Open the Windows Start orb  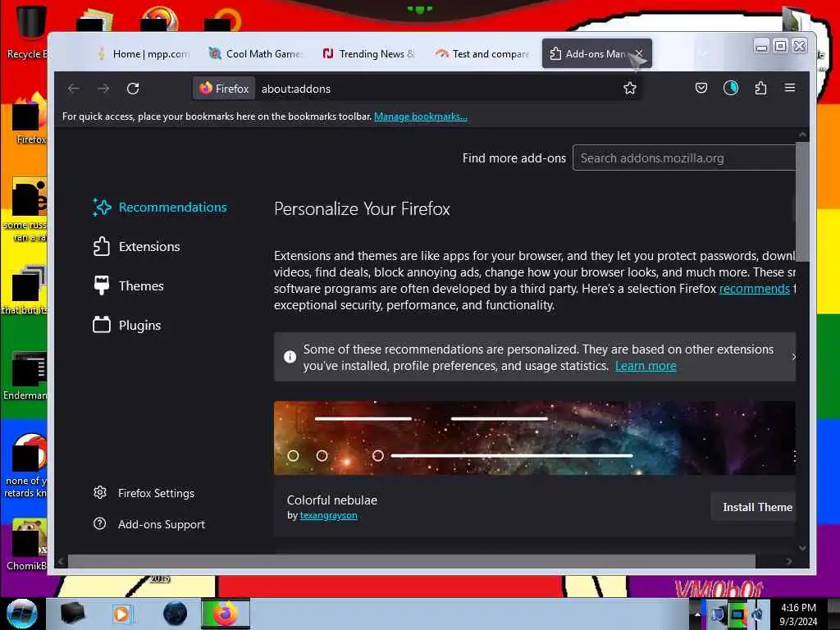pyautogui.click(x=21, y=614)
